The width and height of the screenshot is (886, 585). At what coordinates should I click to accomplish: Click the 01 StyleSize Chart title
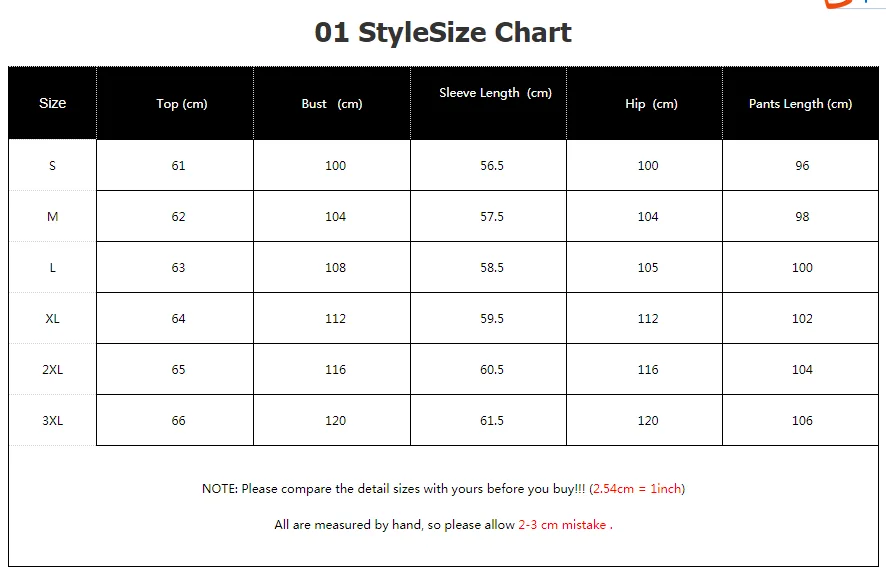tap(443, 32)
